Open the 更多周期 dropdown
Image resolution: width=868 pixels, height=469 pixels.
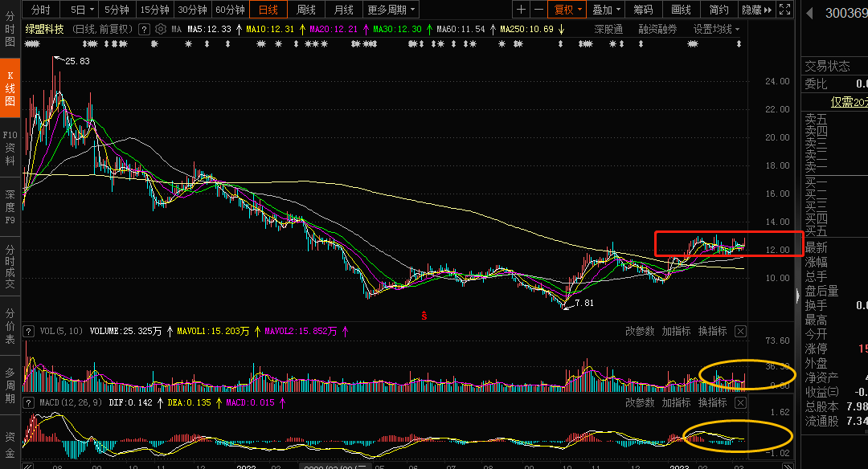(391, 10)
